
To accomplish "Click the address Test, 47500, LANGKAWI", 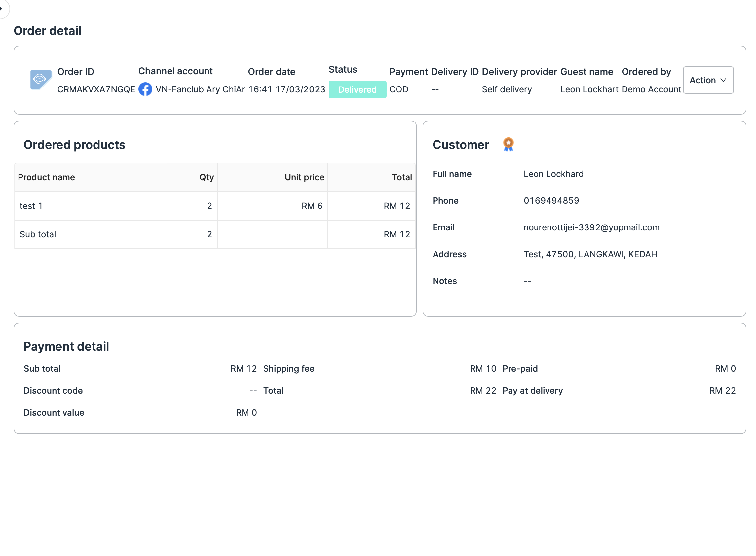I will tap(590, 254).
